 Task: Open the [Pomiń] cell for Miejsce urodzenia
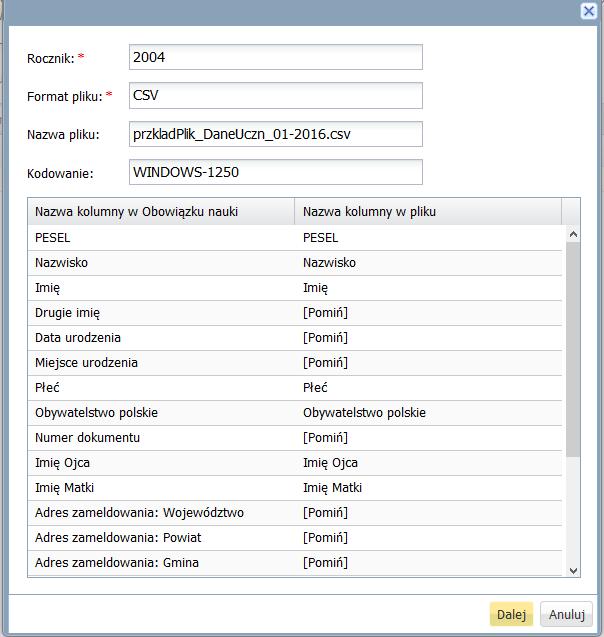coord(428,363)
